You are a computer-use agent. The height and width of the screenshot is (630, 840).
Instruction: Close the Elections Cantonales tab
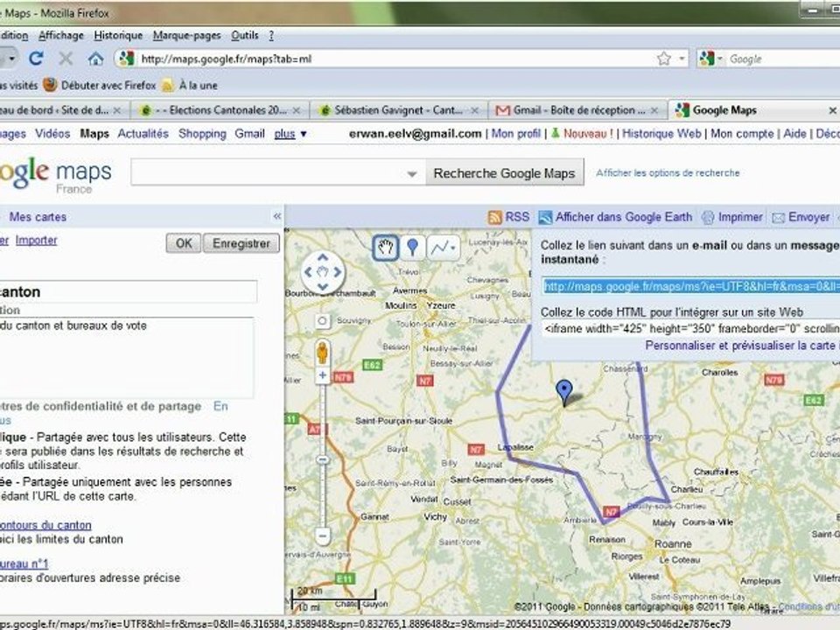click(297, 110)
